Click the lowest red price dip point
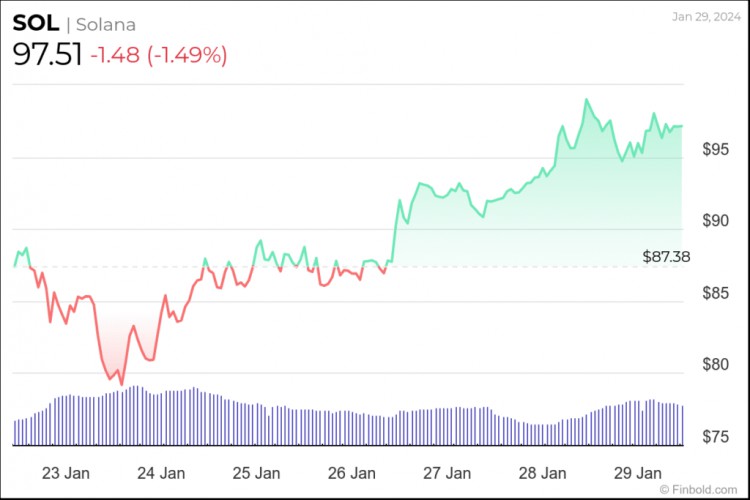This screenshot has height=500, width=750. click(121, 384)
